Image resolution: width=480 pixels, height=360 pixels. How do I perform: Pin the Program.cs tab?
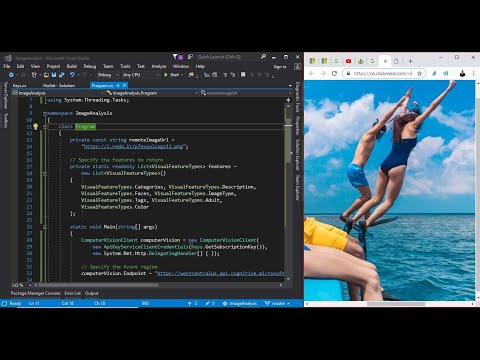click(118, 86)
